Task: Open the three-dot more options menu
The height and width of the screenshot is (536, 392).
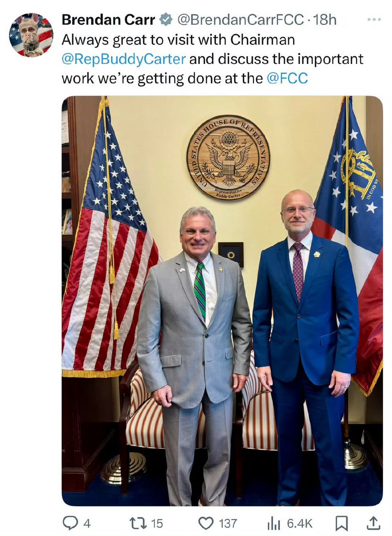Action: click(373, 20)
